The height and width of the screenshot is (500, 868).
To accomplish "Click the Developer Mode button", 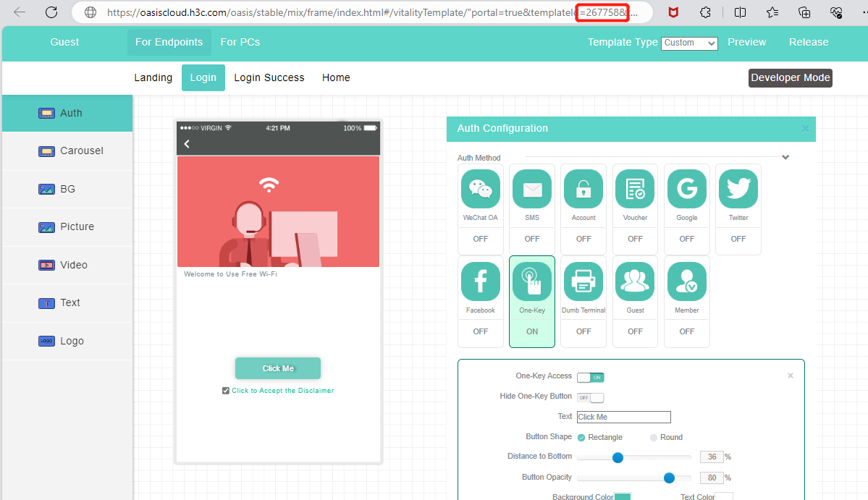I will [791, 77].
